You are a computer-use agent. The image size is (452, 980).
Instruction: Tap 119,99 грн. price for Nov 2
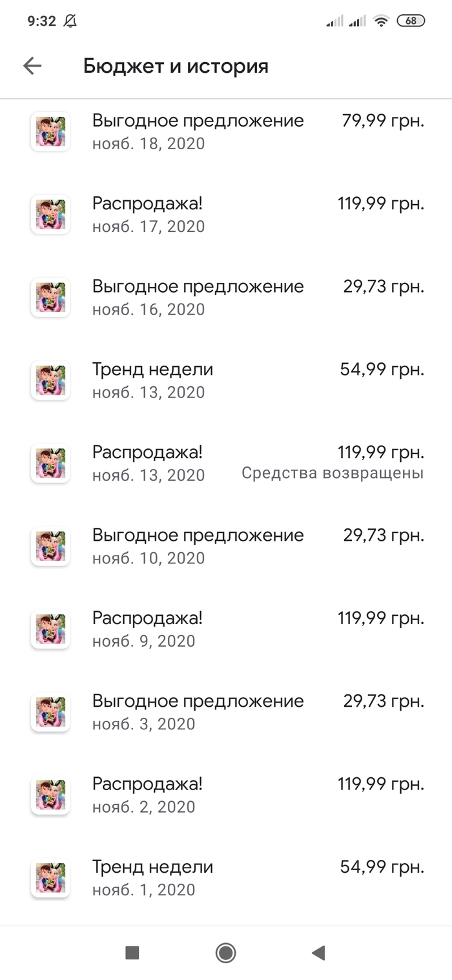(381, 784)
